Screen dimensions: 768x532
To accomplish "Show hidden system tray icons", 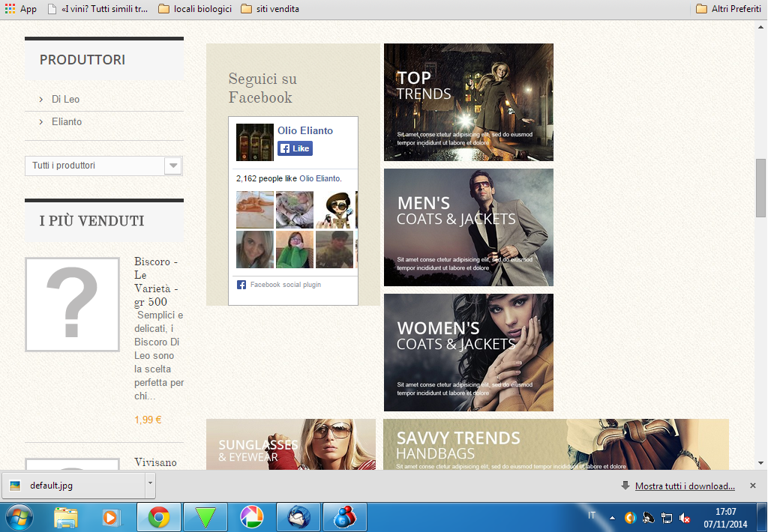I will pos(612,518).
